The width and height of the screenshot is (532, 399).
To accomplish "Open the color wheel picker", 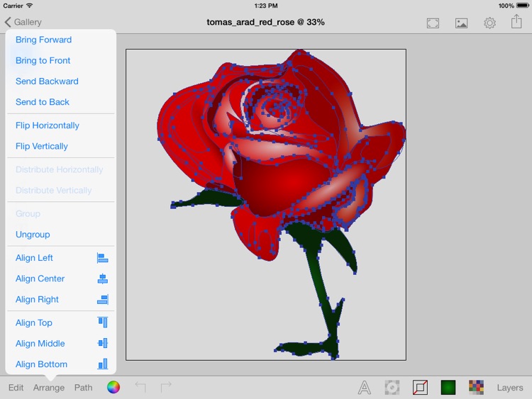I will pyautogui.click(x=113, y=387).
